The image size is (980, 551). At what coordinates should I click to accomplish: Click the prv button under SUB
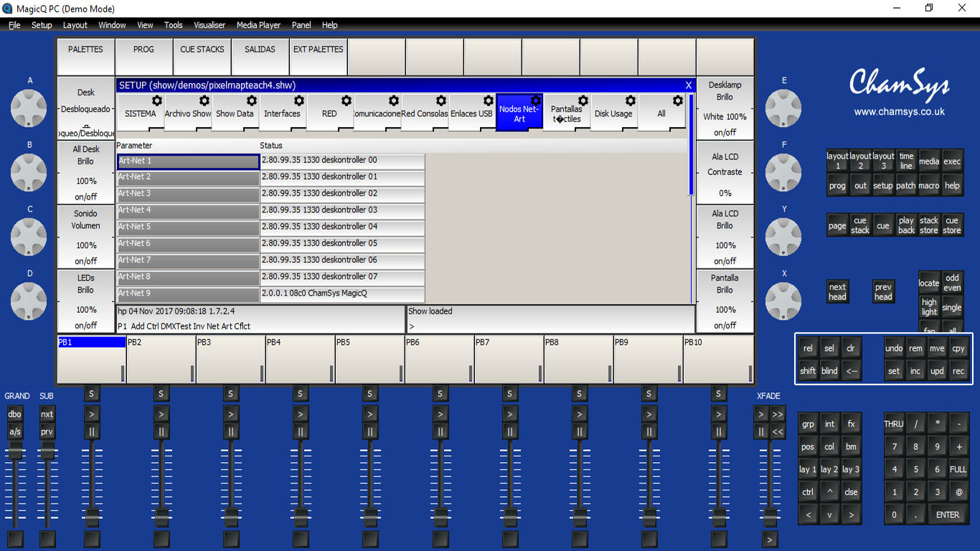pos(47,432)
